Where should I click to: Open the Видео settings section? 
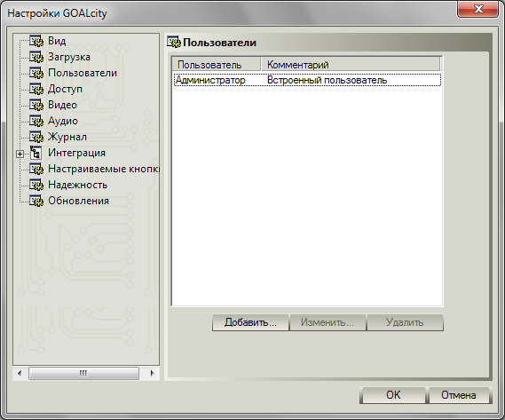pyautogui.click(x=62, y=105)
